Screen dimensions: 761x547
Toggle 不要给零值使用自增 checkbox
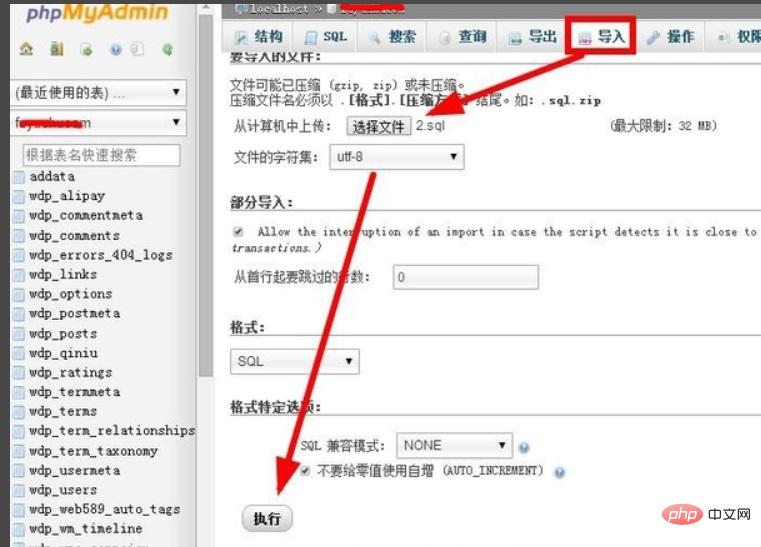[x=305, y=470]
